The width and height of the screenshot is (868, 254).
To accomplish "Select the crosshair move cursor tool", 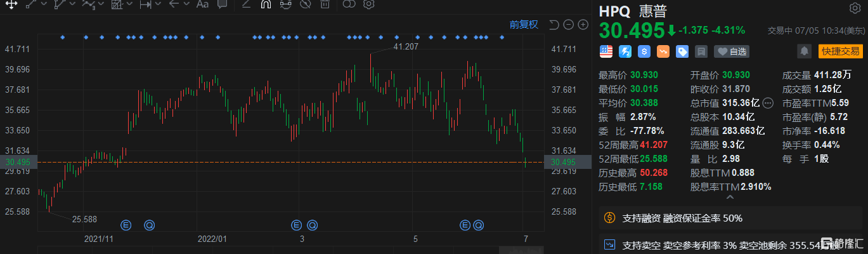I will (11, 4).
